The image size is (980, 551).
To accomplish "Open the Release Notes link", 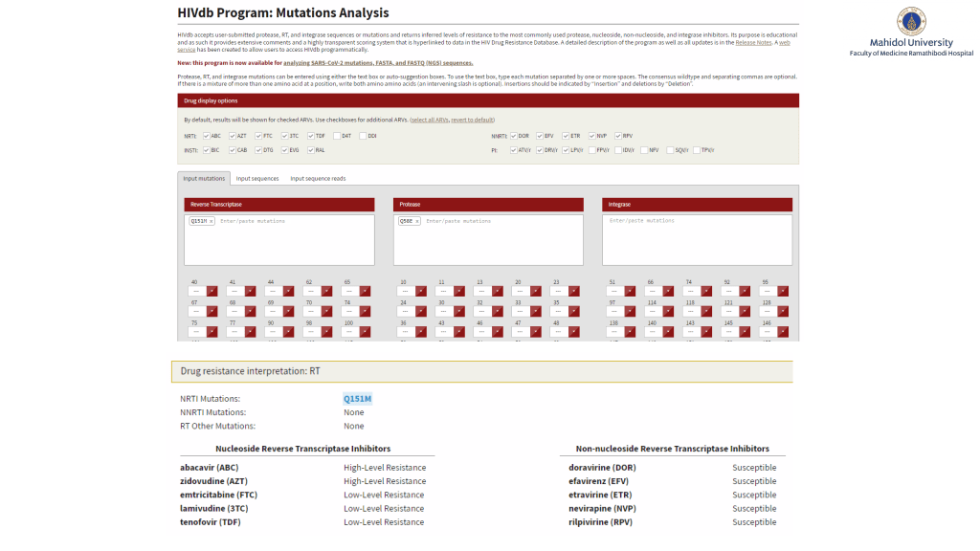I will click(754, 42).
